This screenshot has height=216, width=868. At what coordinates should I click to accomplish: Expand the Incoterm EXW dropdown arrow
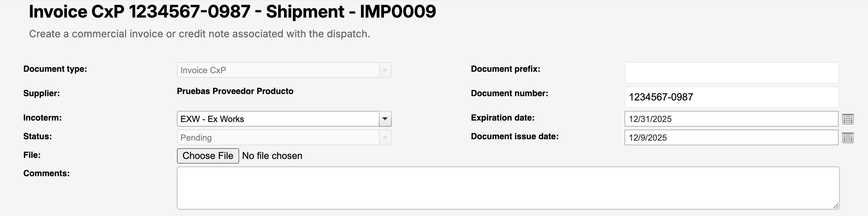pos(385,119)
